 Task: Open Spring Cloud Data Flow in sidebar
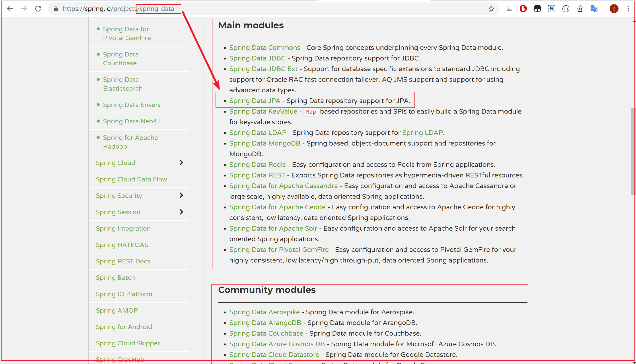pos(131,179)
